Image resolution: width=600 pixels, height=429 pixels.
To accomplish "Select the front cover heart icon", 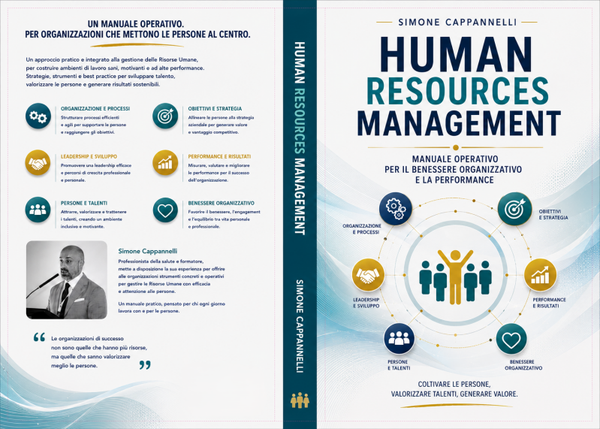I will [511, 338].
